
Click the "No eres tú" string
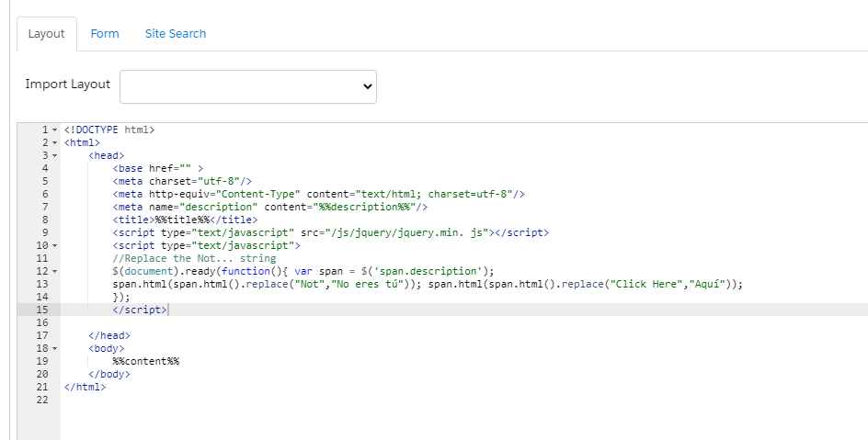tap(367, 284)
